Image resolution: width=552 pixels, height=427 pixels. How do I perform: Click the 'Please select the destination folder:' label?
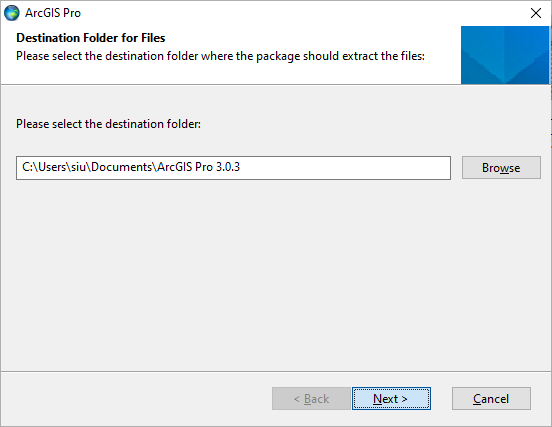108,124
